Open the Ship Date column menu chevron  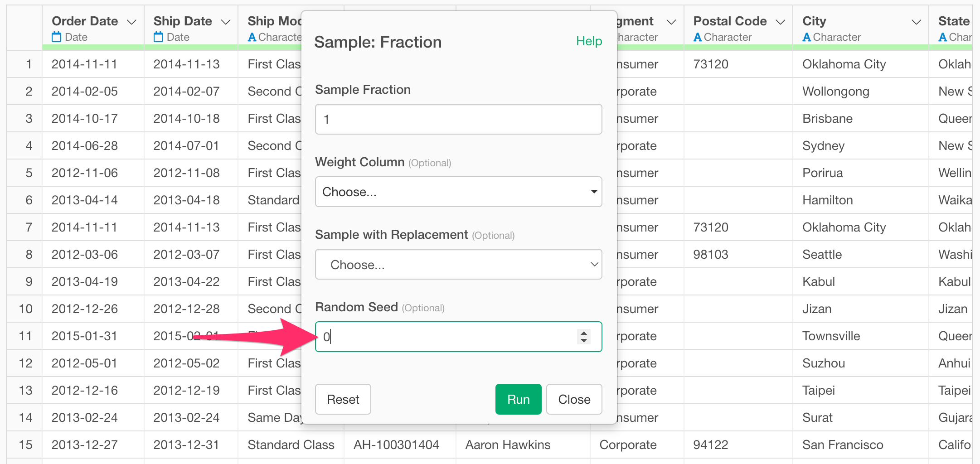tap(225, 22)
